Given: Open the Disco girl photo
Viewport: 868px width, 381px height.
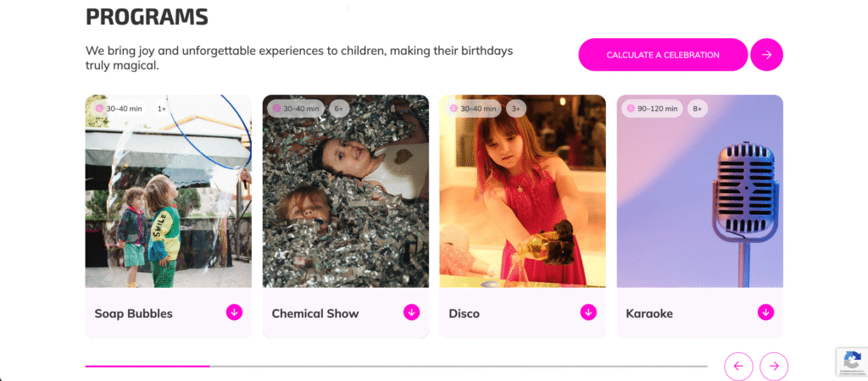Looking at the screenshot, I should coord(522,191).
